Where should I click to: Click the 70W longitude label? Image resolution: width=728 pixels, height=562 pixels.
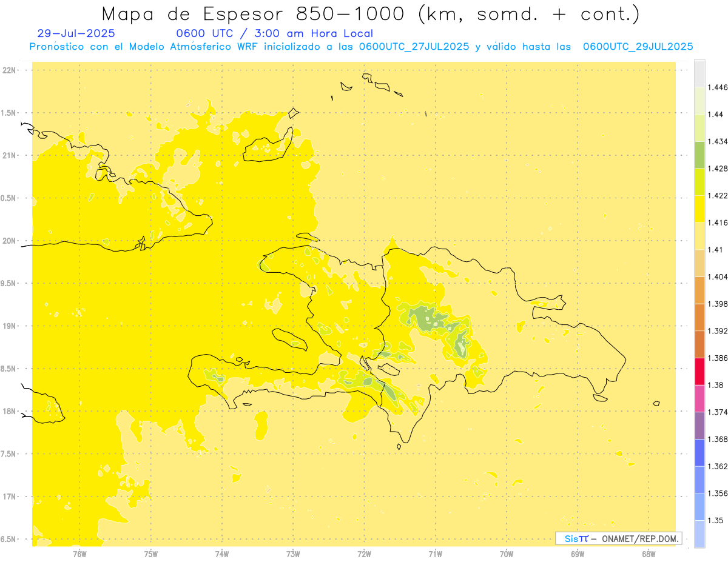[x=507, y=554]
